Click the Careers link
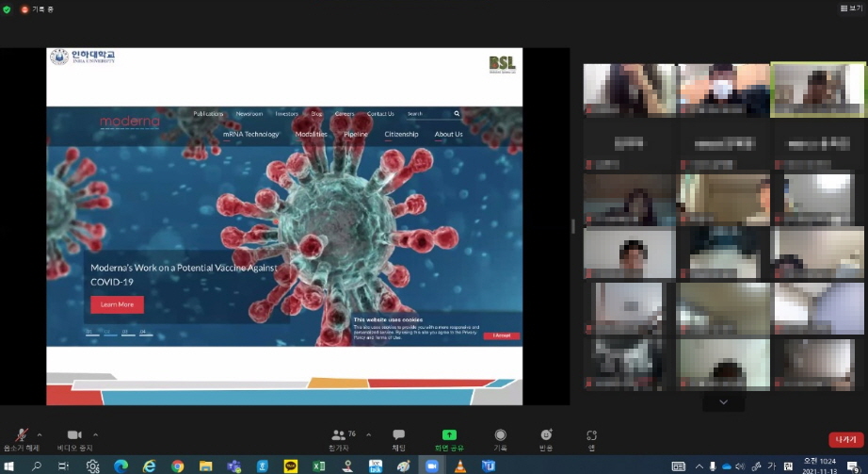This screenshot has height=474, width=868. coord(345,114)
